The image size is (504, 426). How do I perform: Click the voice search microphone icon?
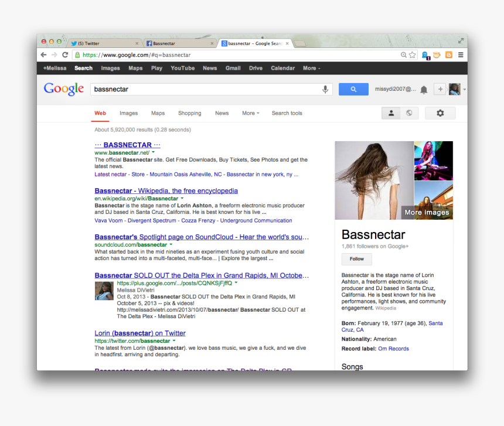[x=325, y=89]
